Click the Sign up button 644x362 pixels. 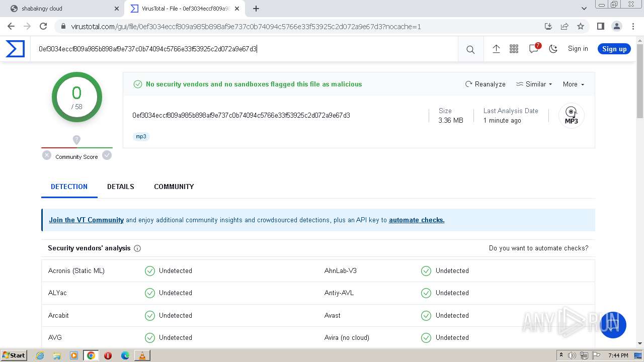(x=614, y=49)
